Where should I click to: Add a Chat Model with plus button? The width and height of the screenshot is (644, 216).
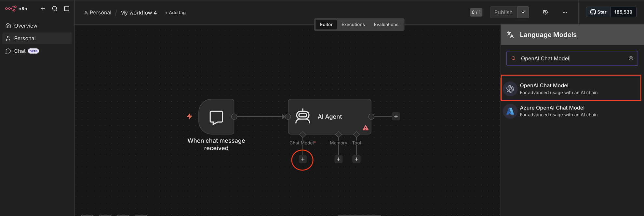click(x=303, y=159)
